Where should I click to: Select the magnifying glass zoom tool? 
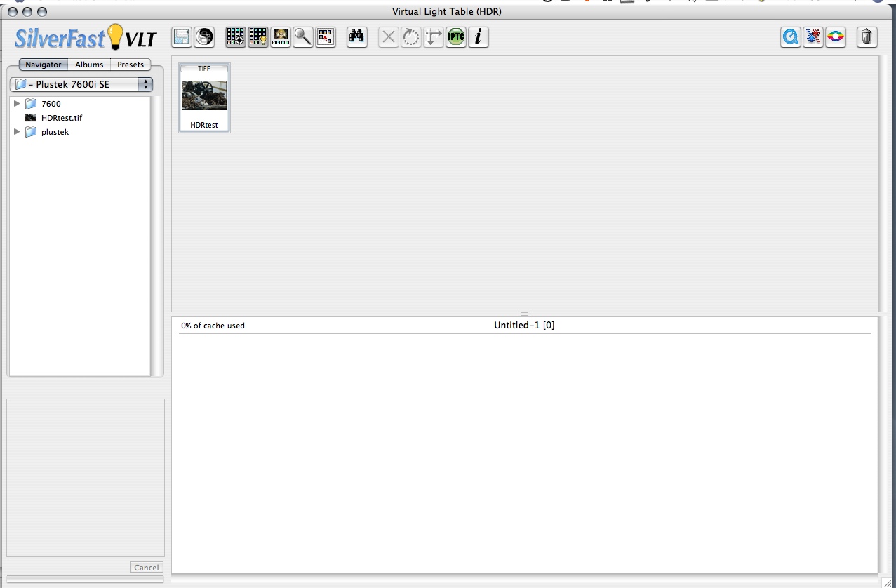(x=303, y=37)
